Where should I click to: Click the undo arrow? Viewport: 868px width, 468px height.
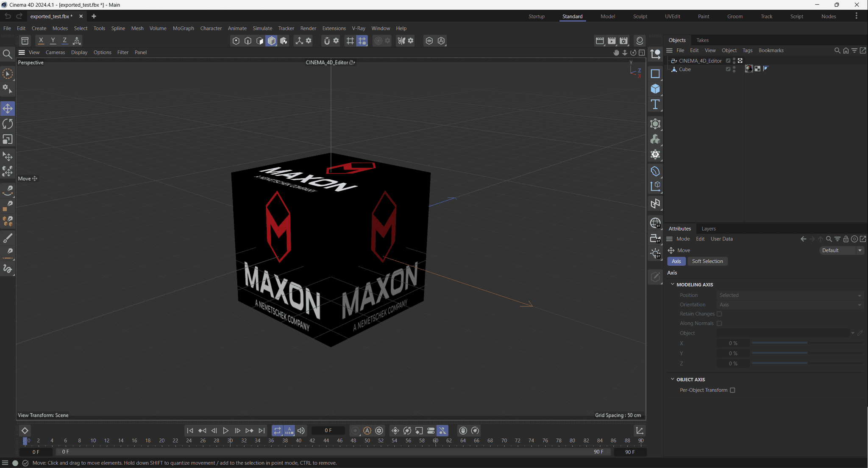point(8,16)
